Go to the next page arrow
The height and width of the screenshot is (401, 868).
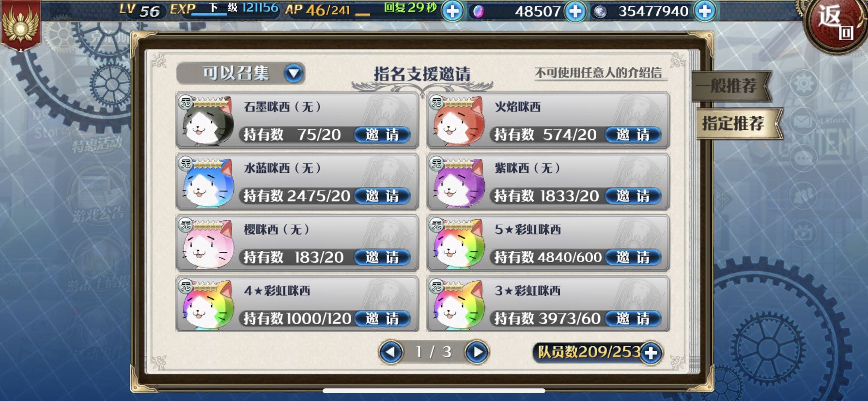pyautogui.click(x=477, y=352)
